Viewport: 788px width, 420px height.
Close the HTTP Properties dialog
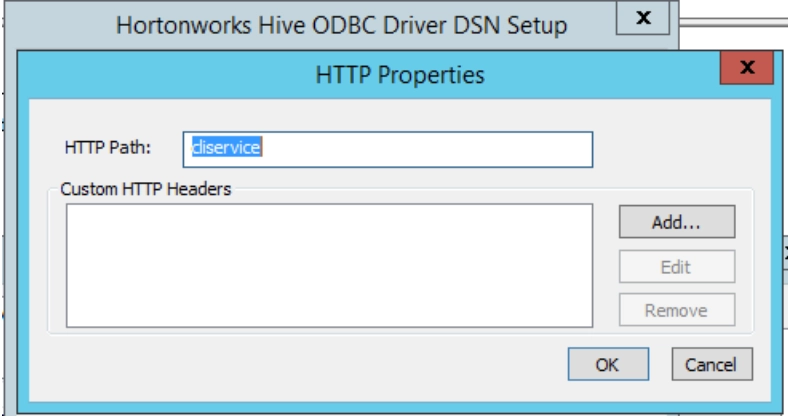tap(747, 67)
